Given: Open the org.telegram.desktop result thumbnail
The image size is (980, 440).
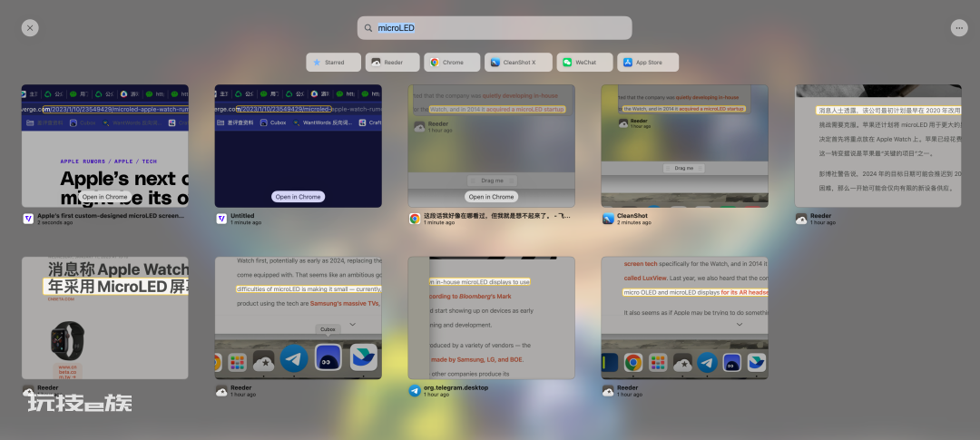Looking at the screenshot, I should pos(491,318).
